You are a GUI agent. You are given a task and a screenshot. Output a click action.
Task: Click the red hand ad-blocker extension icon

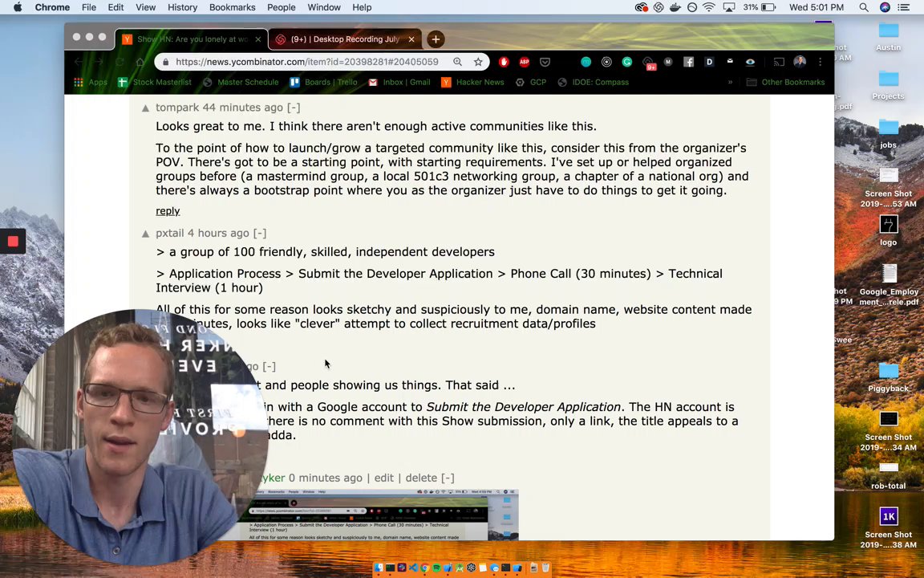(x=503, y=61)
